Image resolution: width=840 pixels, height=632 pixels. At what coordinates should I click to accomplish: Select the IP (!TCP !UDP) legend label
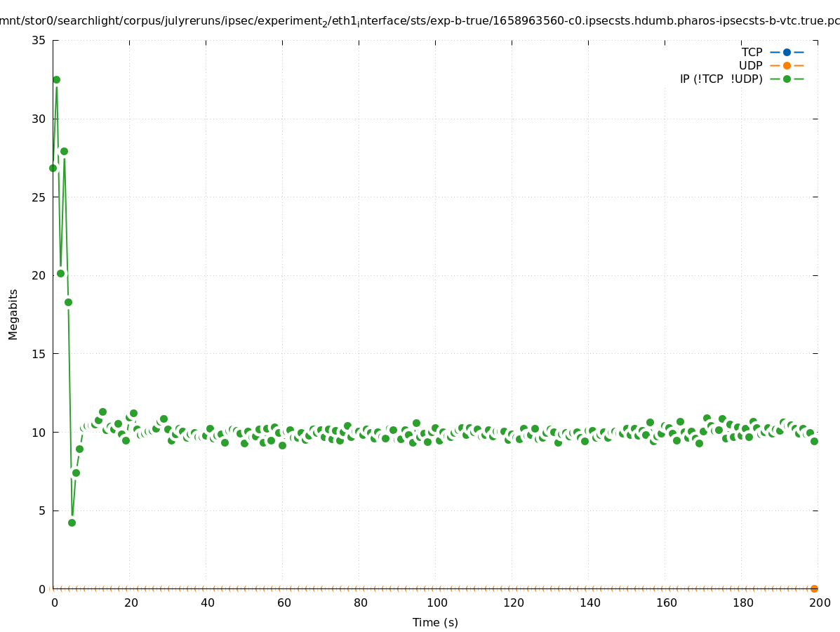[x=721, y=79]
